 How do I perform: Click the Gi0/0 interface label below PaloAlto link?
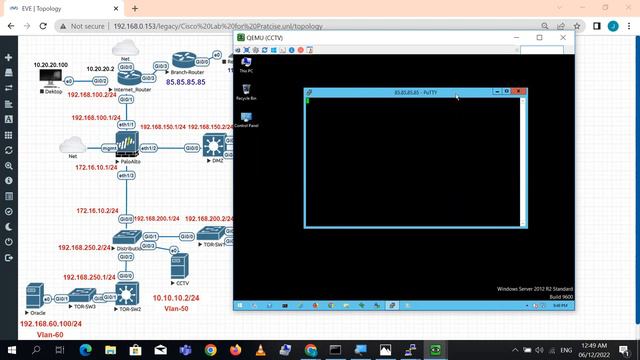[x=126, y=219]
